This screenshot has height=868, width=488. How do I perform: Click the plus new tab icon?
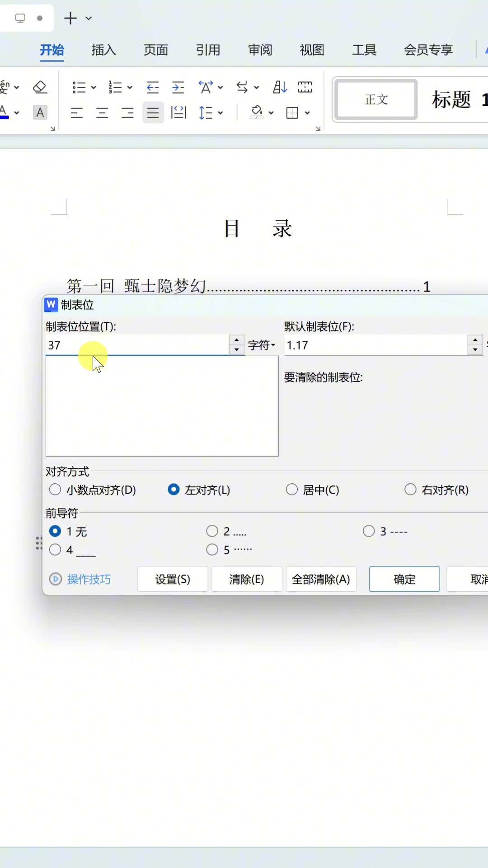tap(70, 19)
